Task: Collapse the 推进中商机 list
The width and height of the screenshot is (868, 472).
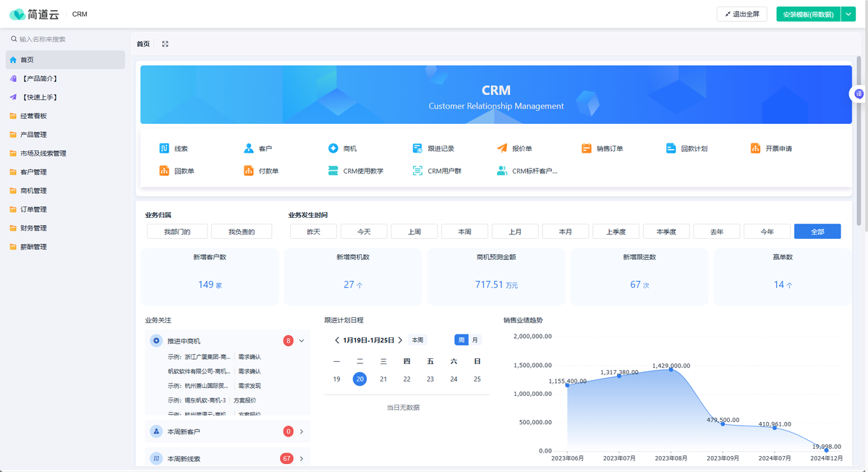Action: click(302, 340)
